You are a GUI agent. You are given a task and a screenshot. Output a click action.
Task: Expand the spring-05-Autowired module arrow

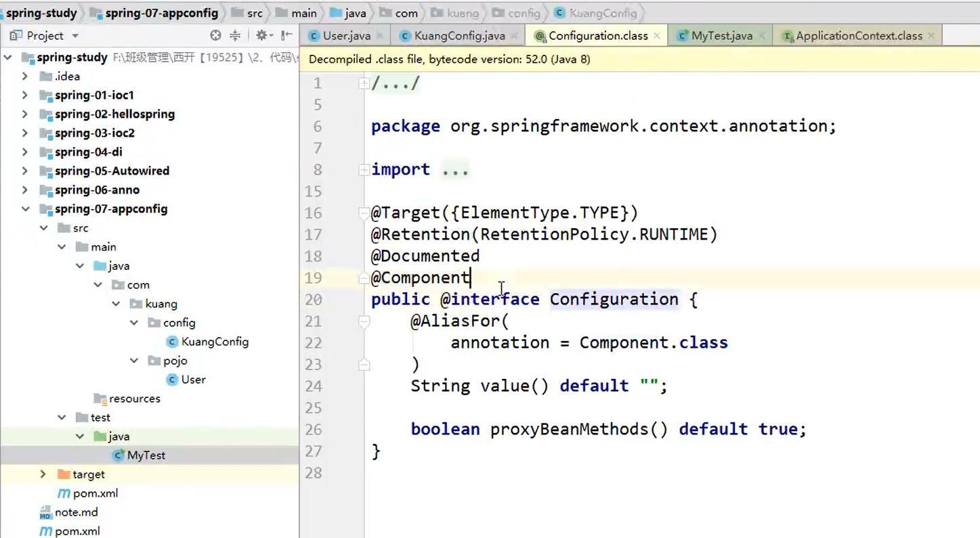click(25, 171)
